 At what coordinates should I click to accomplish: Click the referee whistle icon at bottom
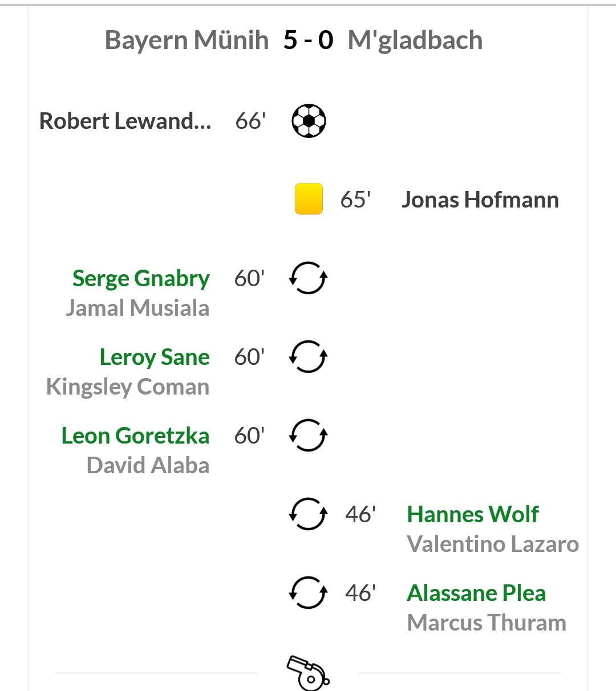tap(308, 673)
